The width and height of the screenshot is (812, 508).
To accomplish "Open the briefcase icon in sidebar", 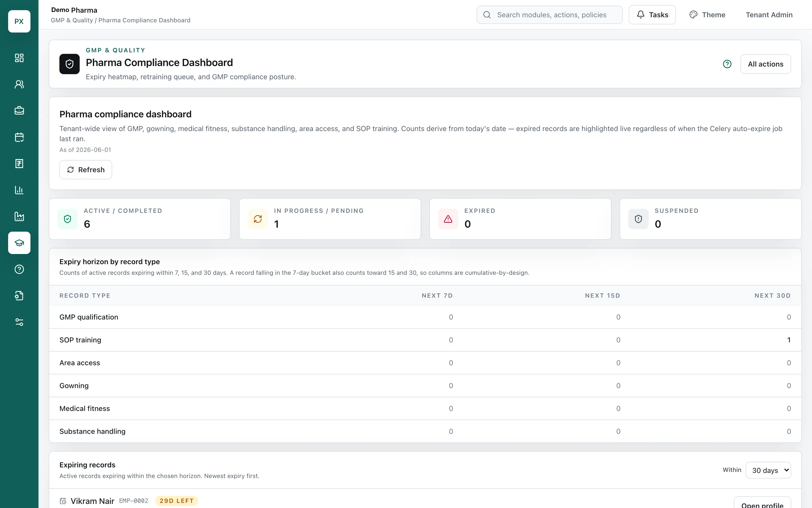I will click(x=19, y=110).
